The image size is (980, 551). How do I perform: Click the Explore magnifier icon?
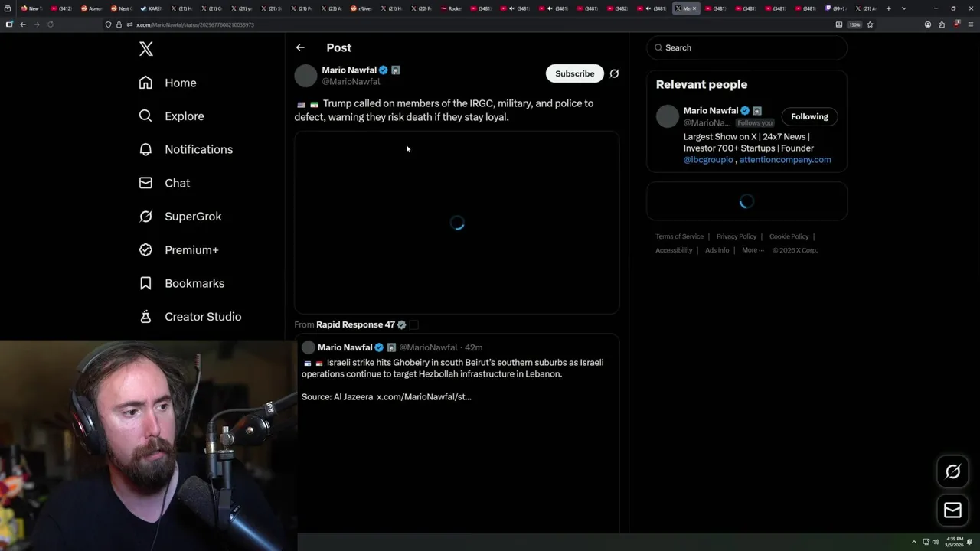pyautogui.click(x=145, y=116)
